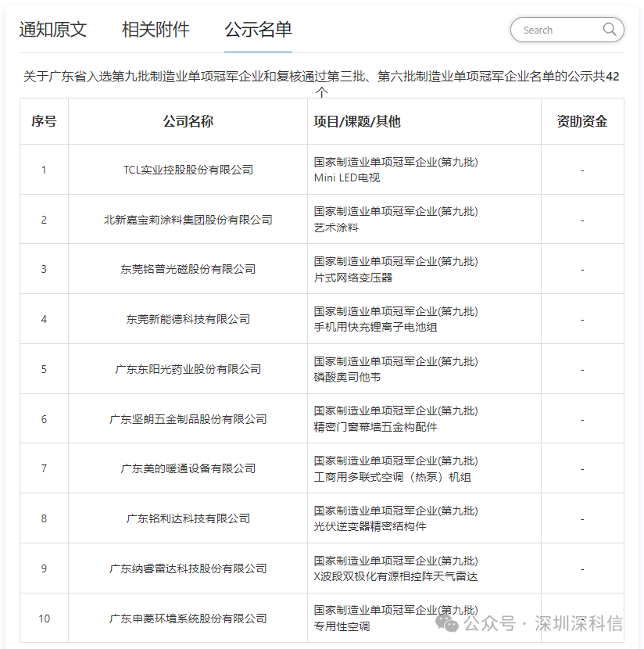This screenshot has width=644, height=649.
Task: Click the Mini LED电视 project text
Action: click(346, 178)
